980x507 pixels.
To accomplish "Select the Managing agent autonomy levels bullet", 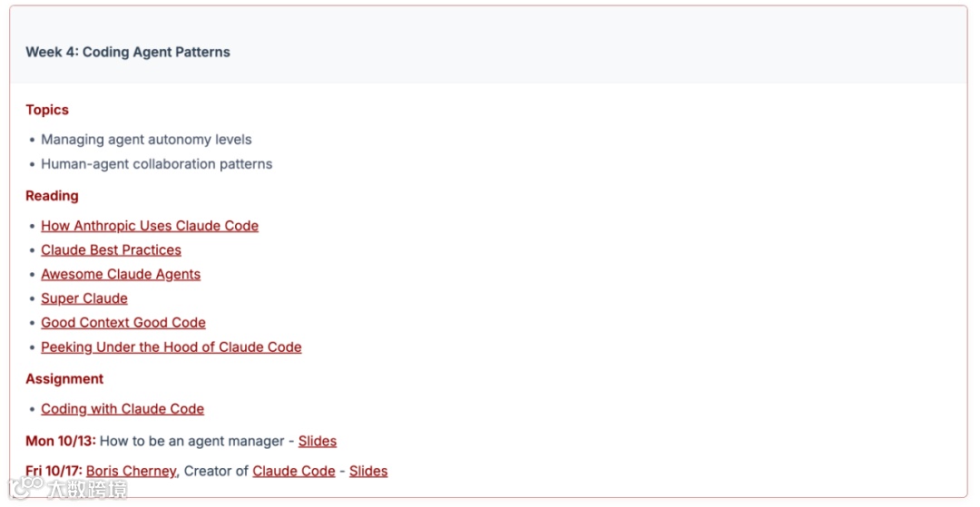I will [x=146, y=140].
